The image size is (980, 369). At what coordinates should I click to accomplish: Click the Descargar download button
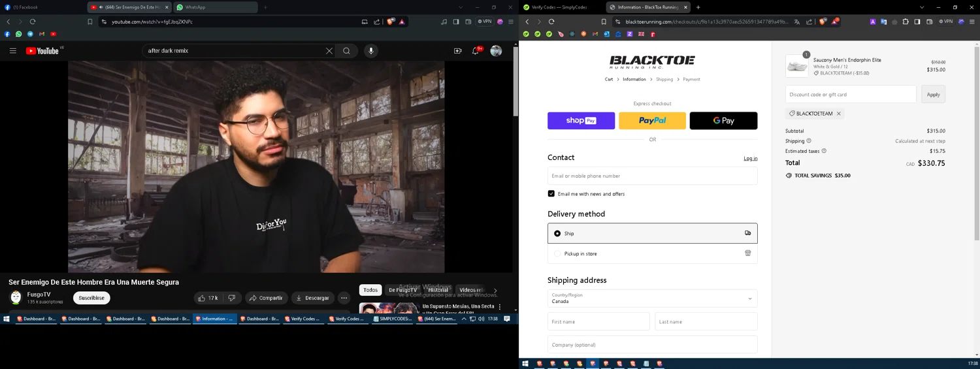[313, 298]
